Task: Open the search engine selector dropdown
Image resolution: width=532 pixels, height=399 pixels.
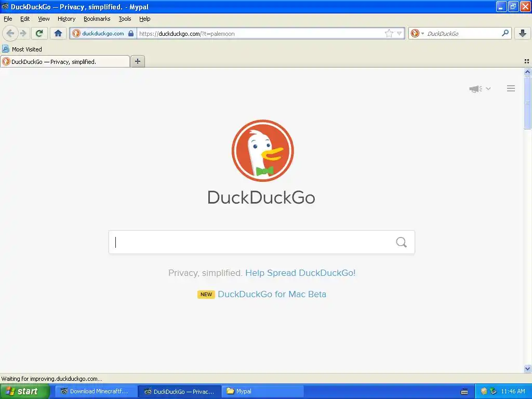Action: [417, 33]
